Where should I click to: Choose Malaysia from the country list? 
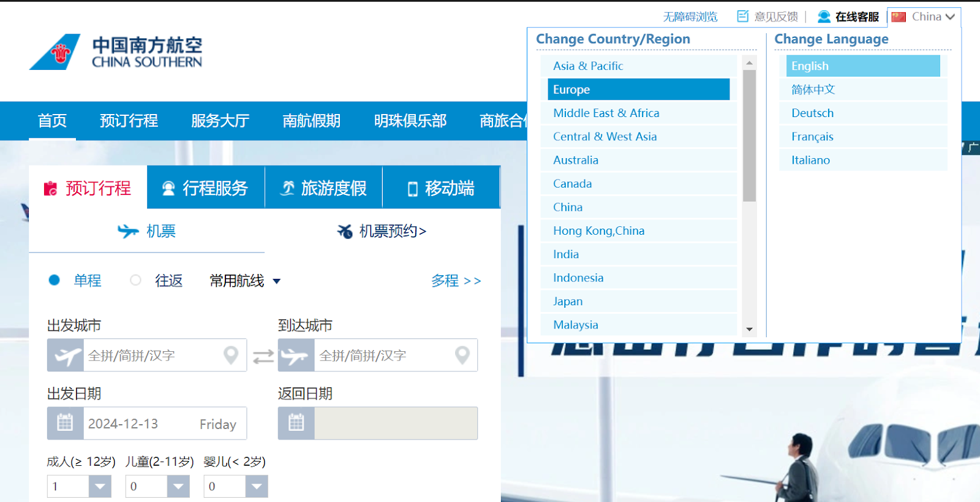click(639, 325)
